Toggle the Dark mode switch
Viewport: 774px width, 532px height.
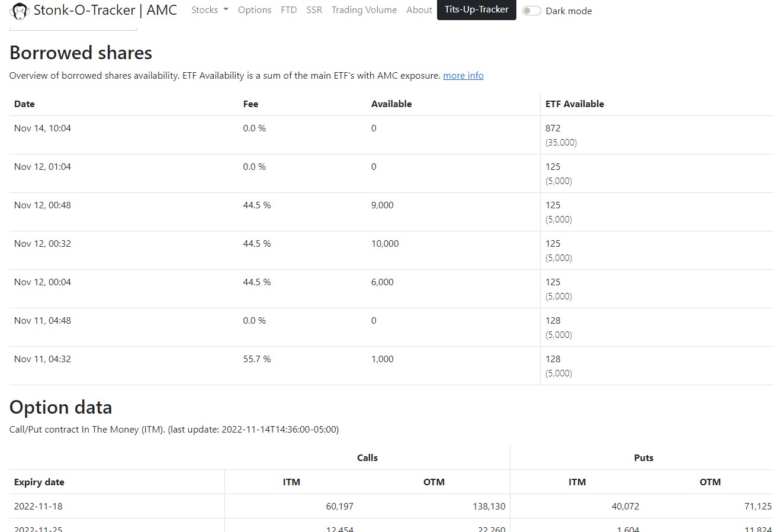(x=531, y=11)
